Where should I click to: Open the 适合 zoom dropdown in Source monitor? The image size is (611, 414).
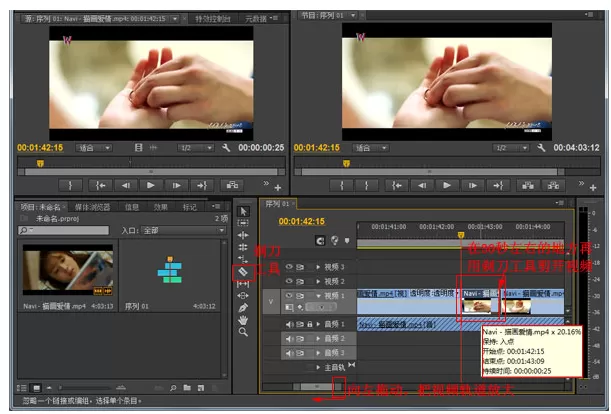(x=94, y=148)
